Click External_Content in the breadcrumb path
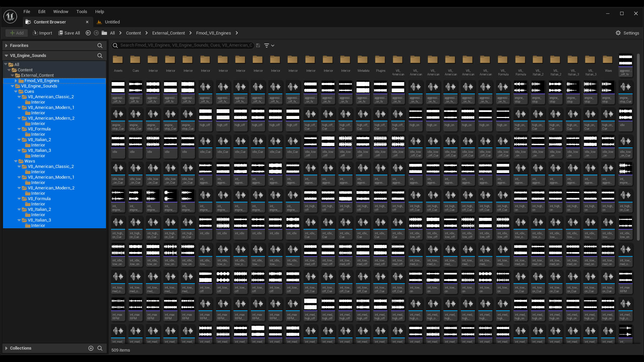 click(x=168, y=33)
